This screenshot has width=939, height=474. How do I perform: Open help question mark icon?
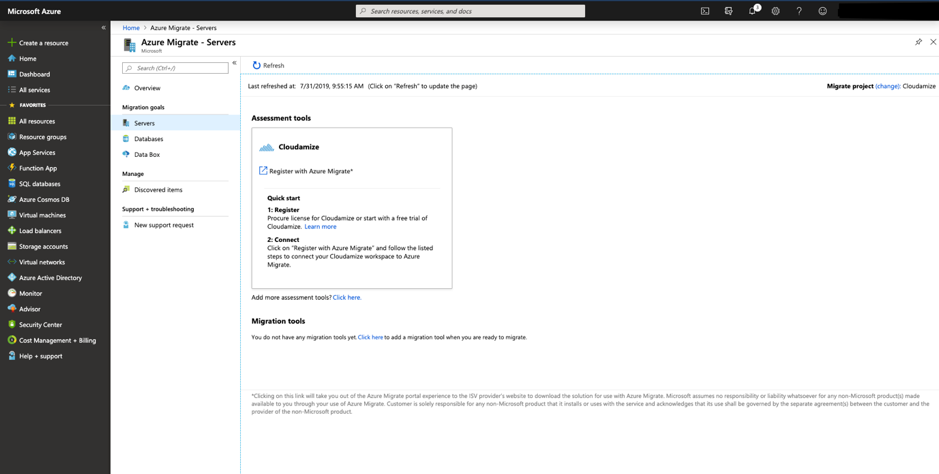pos(799,11)
